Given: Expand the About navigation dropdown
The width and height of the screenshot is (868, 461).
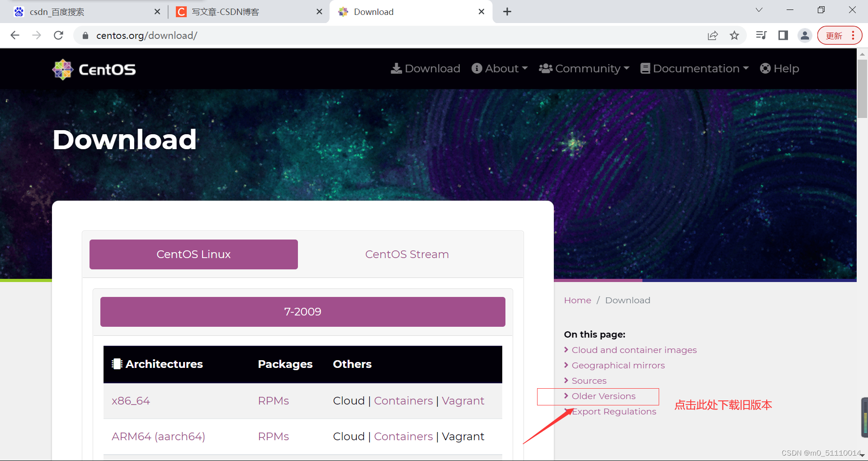Looking at the screenshot, I should 500,69.
